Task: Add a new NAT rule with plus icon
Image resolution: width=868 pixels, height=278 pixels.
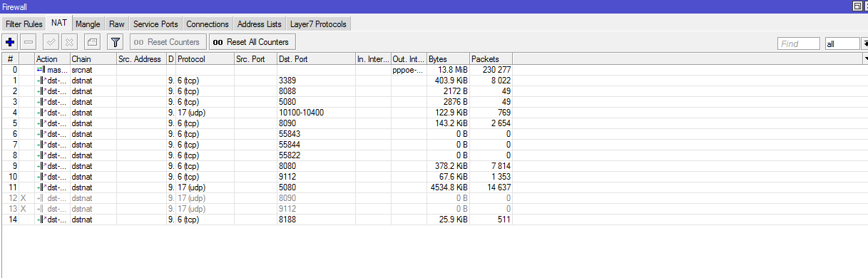Action: click(10, 42)
